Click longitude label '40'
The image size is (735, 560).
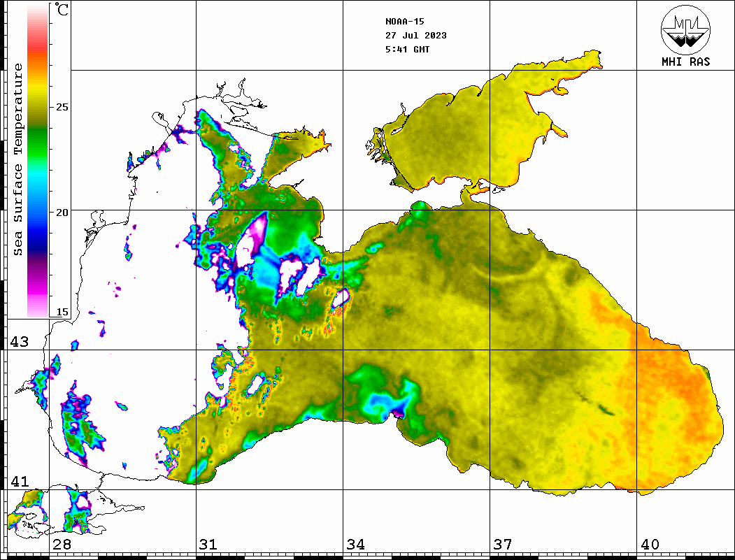[x=650, y=544]
